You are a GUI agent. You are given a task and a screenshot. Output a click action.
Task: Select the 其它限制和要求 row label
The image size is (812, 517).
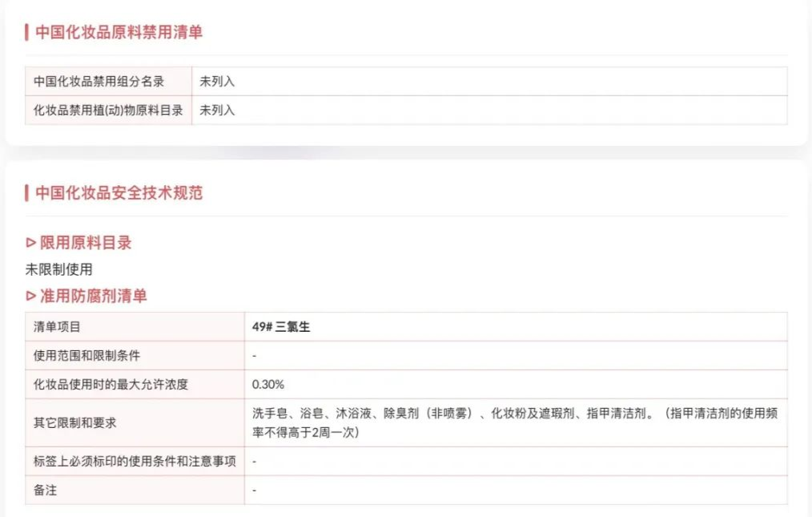(x=74, y=423)
